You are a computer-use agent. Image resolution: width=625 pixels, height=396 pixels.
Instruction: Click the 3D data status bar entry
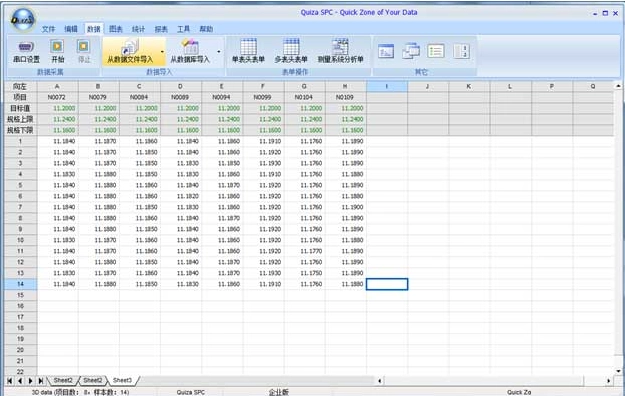80,392
